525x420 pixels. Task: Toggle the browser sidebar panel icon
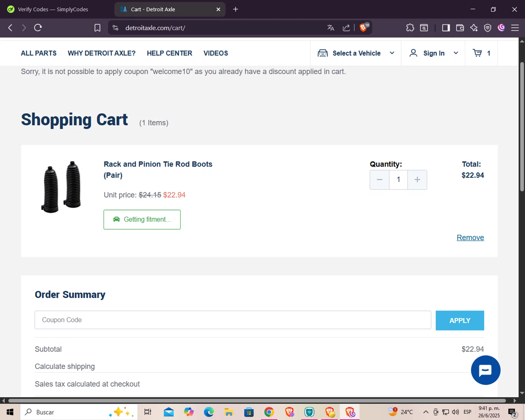pyautogui.click(x=446, y=28)
